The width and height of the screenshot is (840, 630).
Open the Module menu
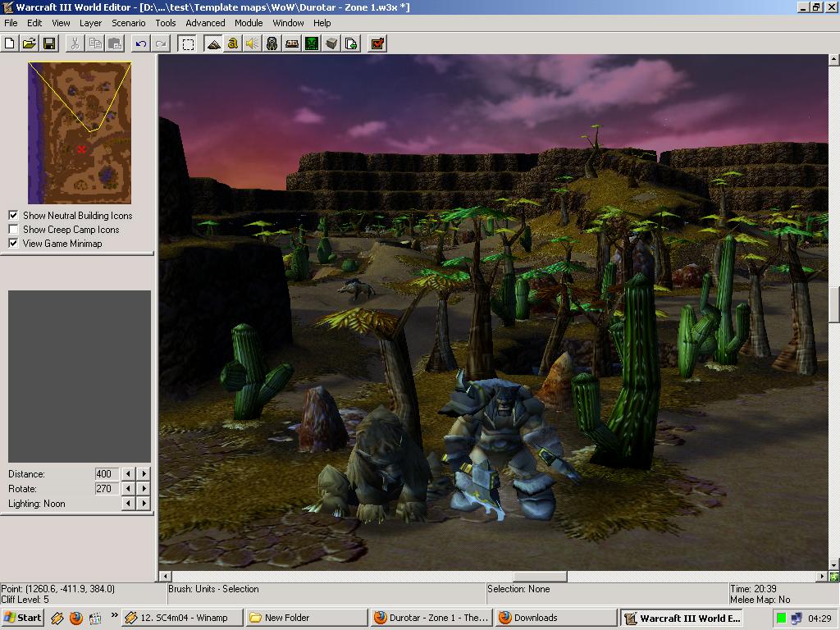[249, 23]
